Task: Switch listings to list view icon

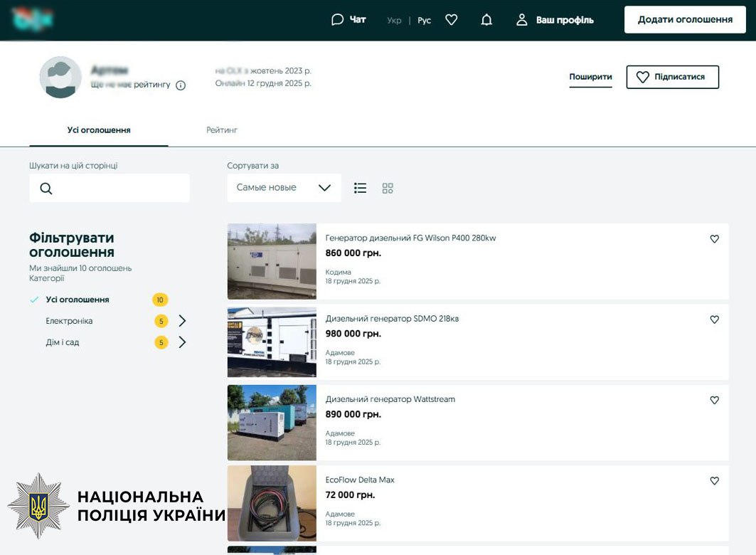Action: tap(360, 187)
